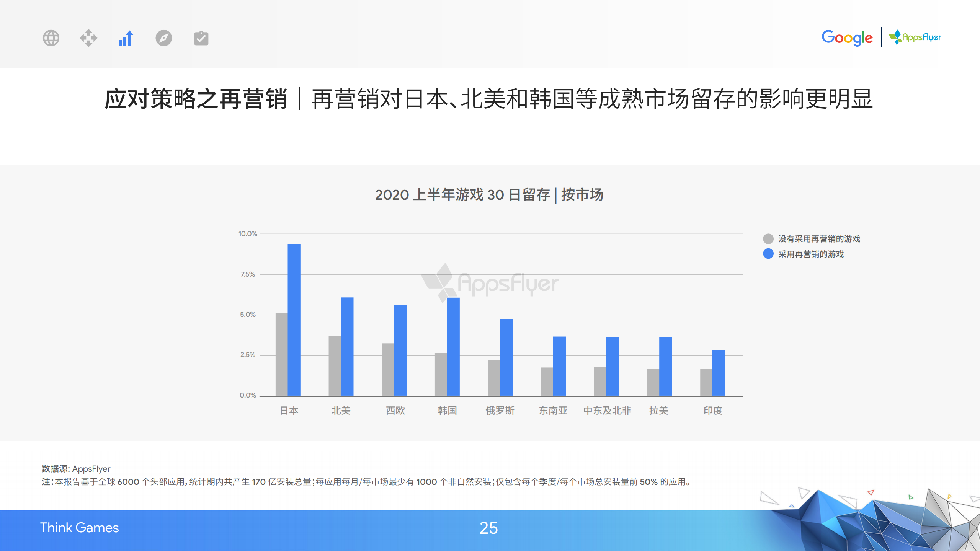Click the blue bar for 日本
The width and height of the screenshot is (980, 551).
tap(294, 320)
